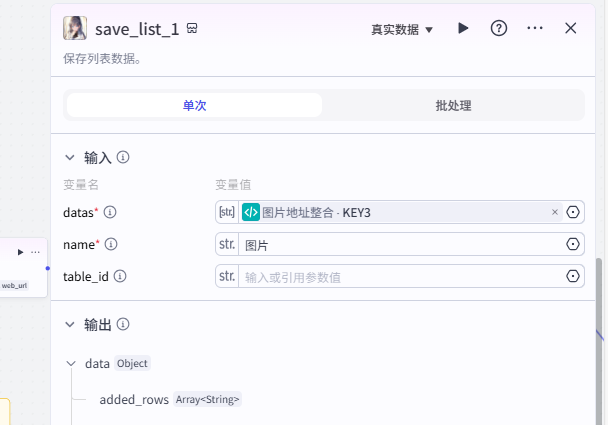The width and height of the screenshot is (608, 425).
Task: Open help for save_list_1 node
Action: coord(499,28)
